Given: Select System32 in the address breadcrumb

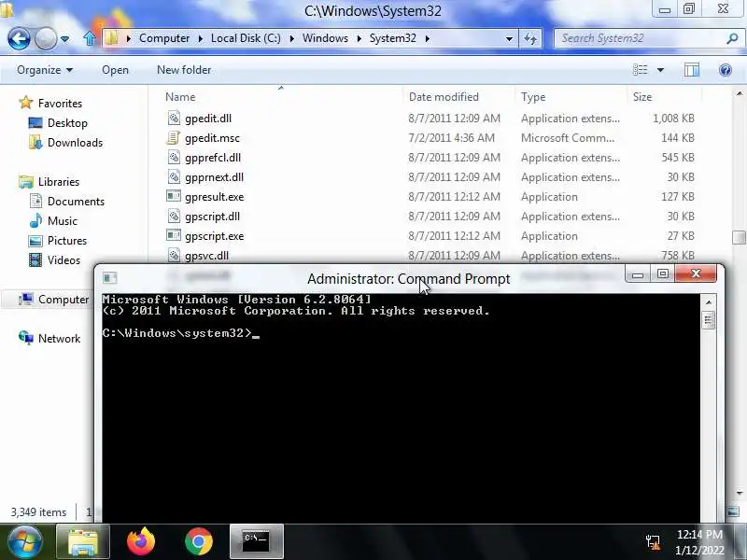Looking at the screenshot, I should point(393,38).
